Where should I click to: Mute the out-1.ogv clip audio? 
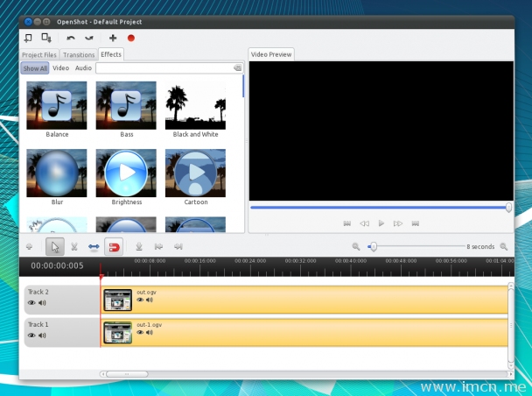click(x=150, y=332)
